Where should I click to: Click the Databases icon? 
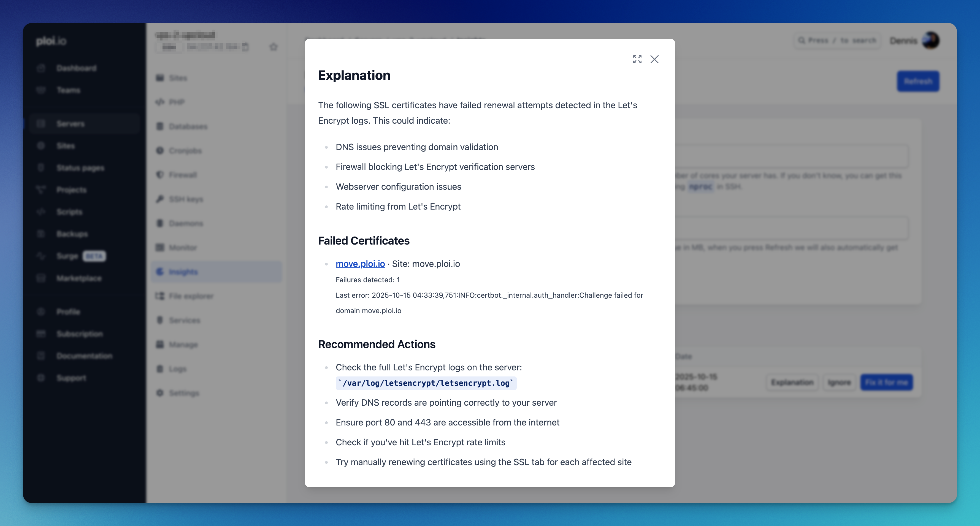pyautogui.click(x=160, y=126)
